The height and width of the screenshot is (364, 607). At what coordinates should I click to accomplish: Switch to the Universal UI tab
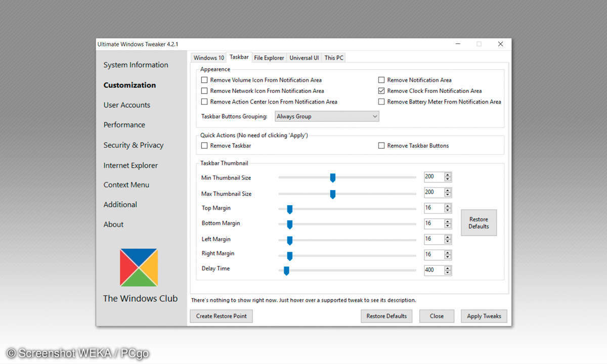tap(304, 58)
